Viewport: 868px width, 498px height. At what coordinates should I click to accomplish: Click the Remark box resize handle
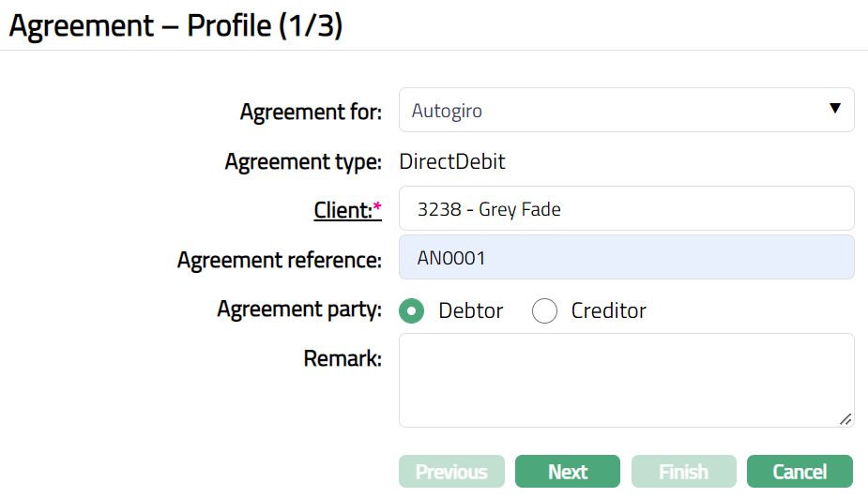coord(845,419)
